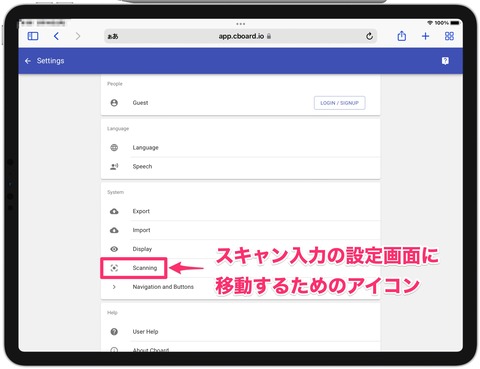Click the cloud icon beside Import
Screen dimensions: 480x369
click(114, 230)
